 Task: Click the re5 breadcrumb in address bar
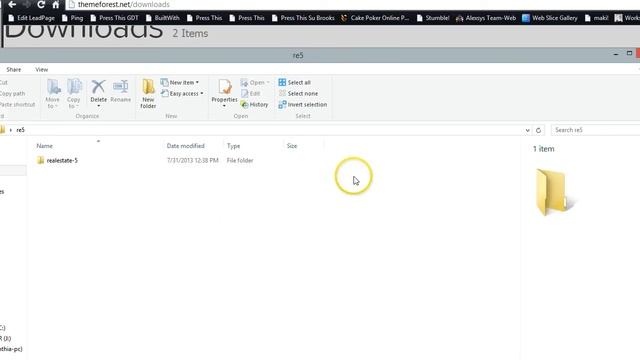[x=20, y=130]
